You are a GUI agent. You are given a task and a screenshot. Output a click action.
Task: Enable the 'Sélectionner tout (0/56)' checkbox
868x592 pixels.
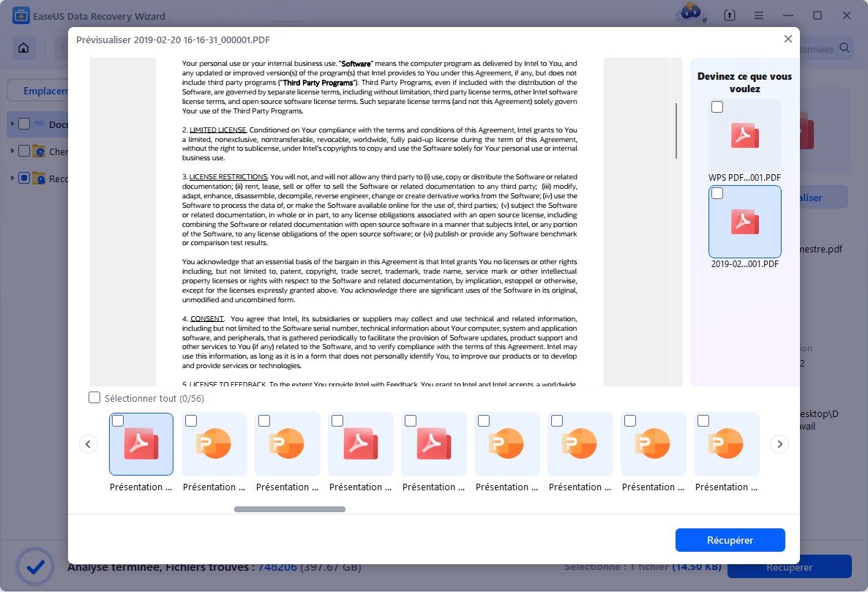(94, 397)
